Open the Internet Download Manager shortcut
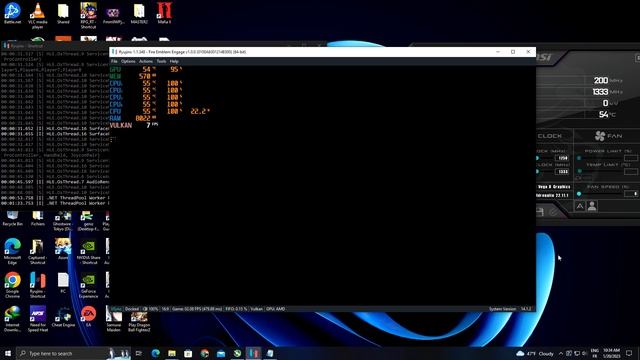640x360 pixels. click(12, 319)
